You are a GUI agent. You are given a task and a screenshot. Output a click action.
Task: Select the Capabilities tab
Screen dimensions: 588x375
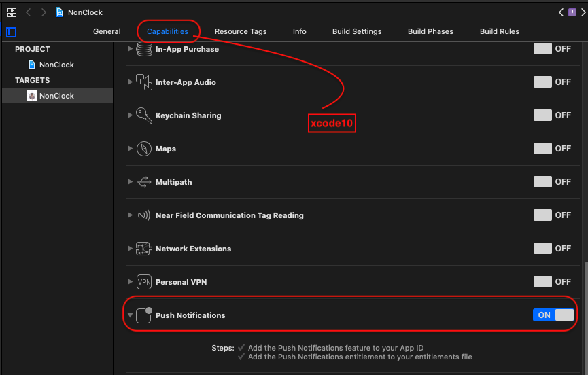(x=167, y=31)
